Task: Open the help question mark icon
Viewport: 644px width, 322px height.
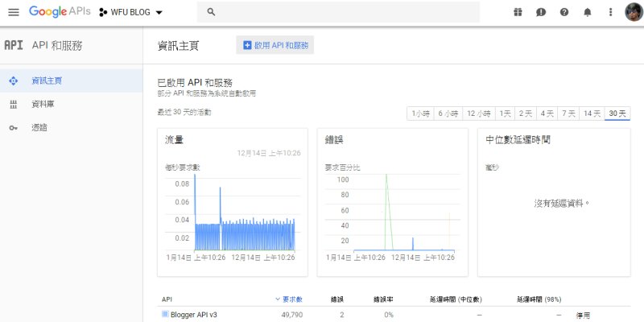Action: pos(564,12)
